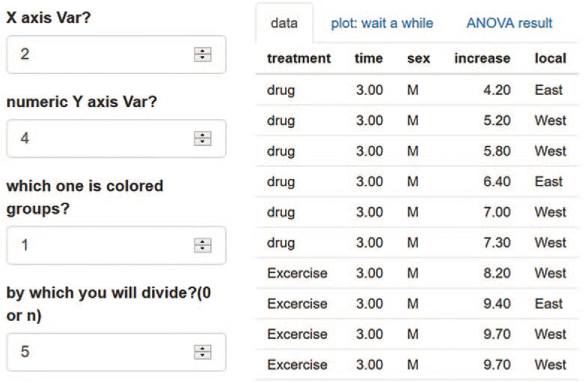The width and height of the screenshot is (588, 383).
Task: Click stepper arrows for colored groups field
Action: pyautogui.click(x=203, y=245)
